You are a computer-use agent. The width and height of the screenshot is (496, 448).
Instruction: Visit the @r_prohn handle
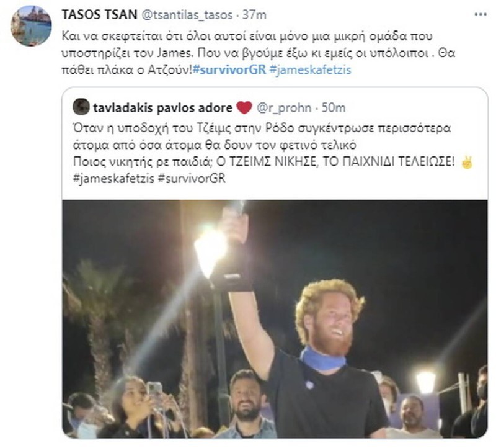(284, 108)
